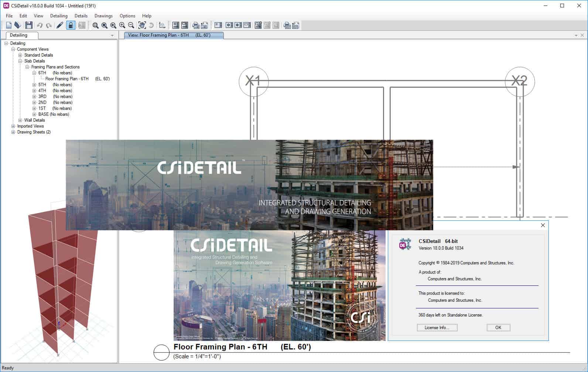Select the Detailing panel tab
Screen dimensions: 588x372
pos(21,35)
